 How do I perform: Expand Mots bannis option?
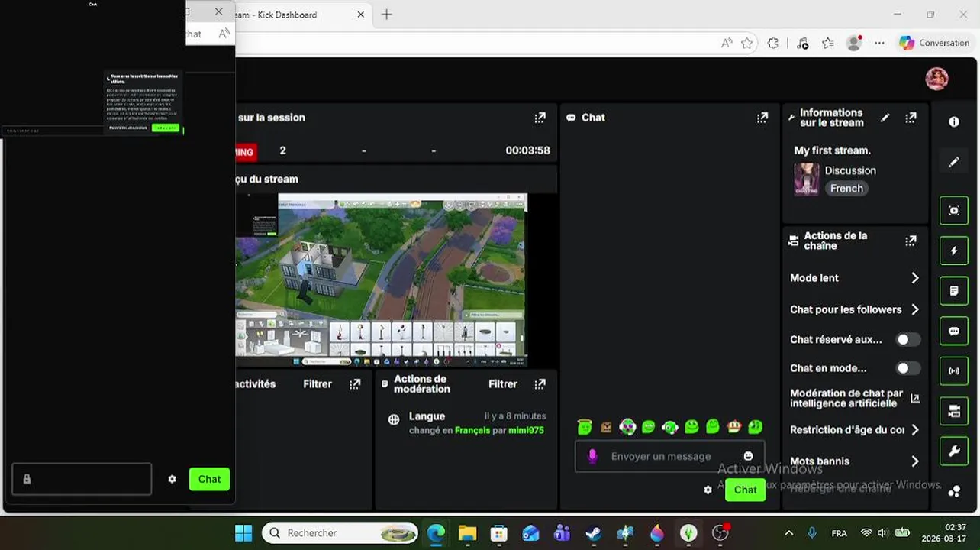tap(855, 461)
